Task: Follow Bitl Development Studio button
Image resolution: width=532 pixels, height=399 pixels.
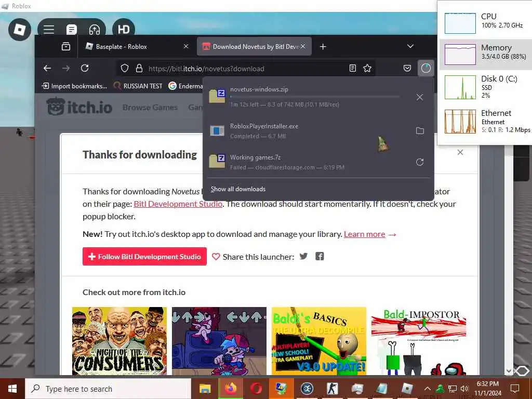Action: [x=144, y=257]
